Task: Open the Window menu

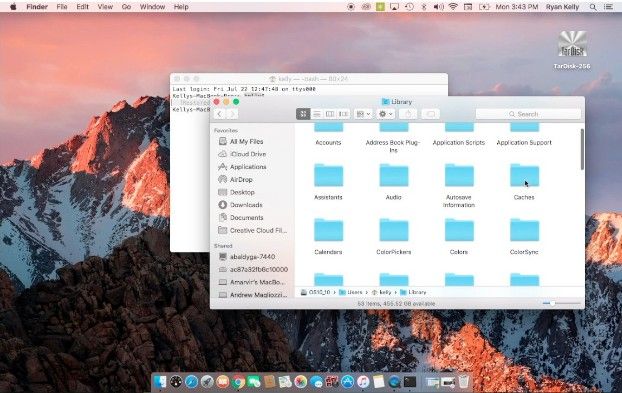Action: click(x=152, y=7)
